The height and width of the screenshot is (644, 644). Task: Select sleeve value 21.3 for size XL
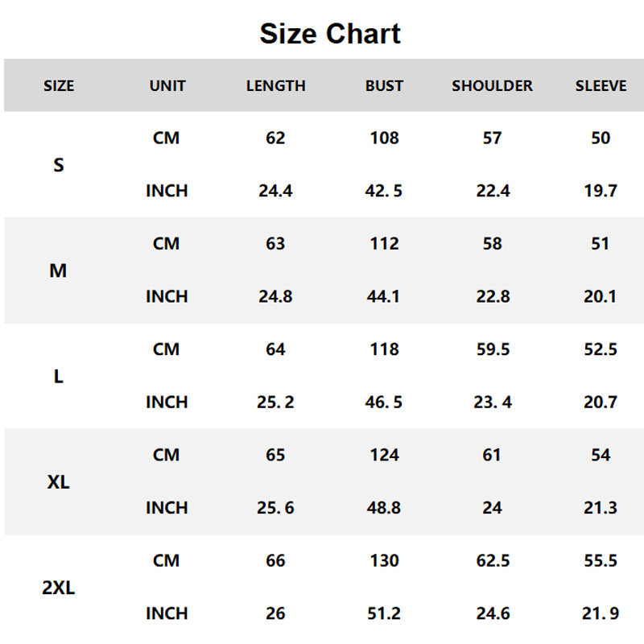[601, 508]
